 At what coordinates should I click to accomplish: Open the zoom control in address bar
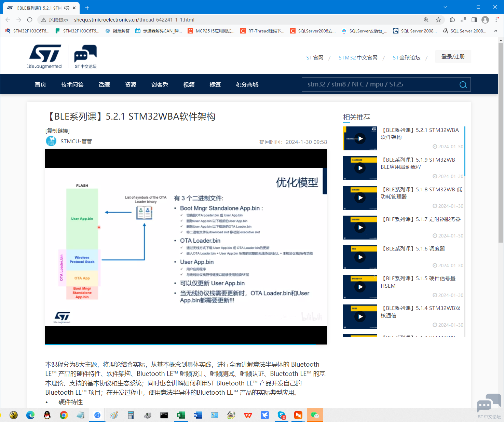[426, 20]
